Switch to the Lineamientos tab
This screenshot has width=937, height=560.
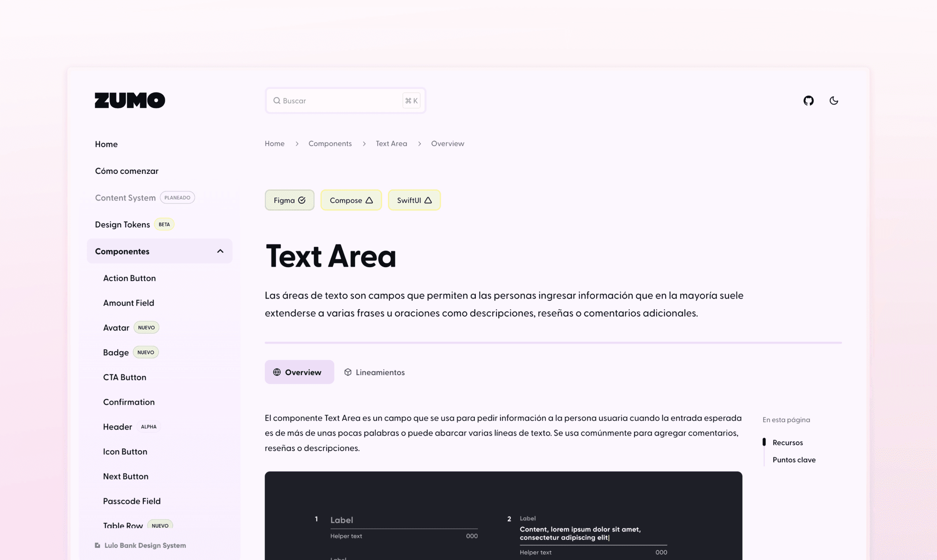click(x=380, y=372)
